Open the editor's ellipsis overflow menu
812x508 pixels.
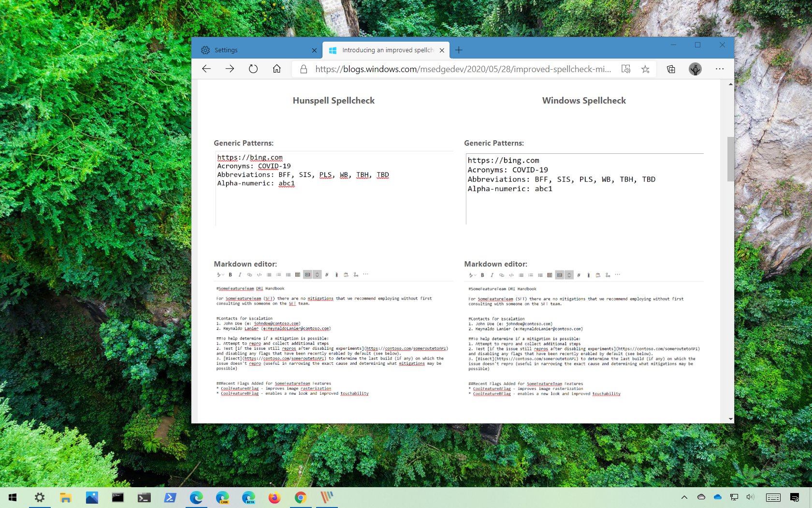pos(366,275)
